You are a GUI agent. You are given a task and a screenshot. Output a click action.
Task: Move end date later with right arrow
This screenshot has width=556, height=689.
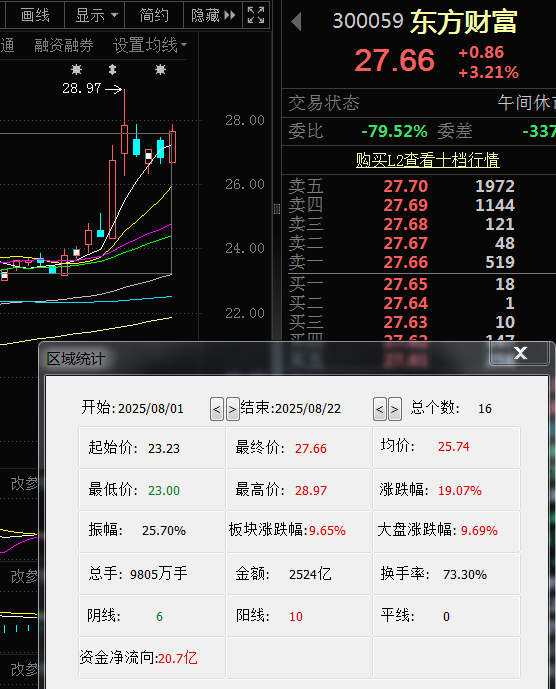pos(395,409)
